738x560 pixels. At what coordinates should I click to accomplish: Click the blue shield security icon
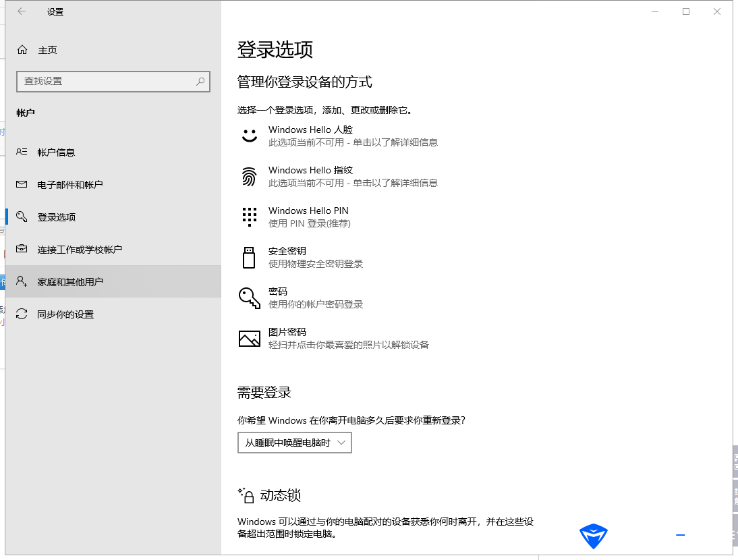coord(593,536)
